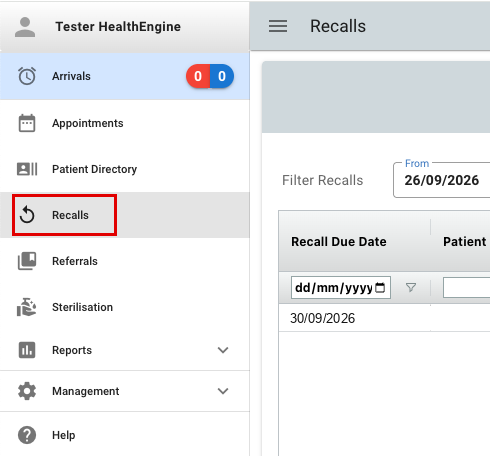Click the blue 0 arrivals badge
This screenshot has height=456, width=490.
[222, 76]
